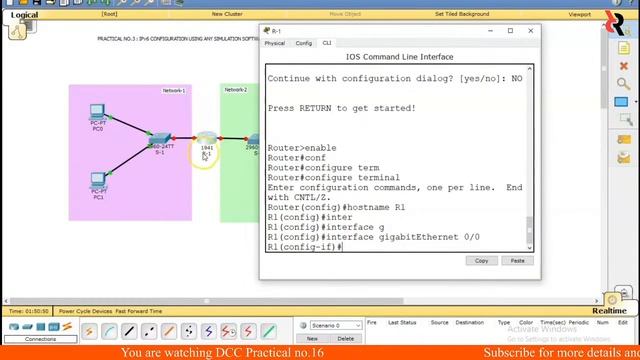Pick the green octal cable
Viewport: 640px width, 360px height.
point(268,331)
